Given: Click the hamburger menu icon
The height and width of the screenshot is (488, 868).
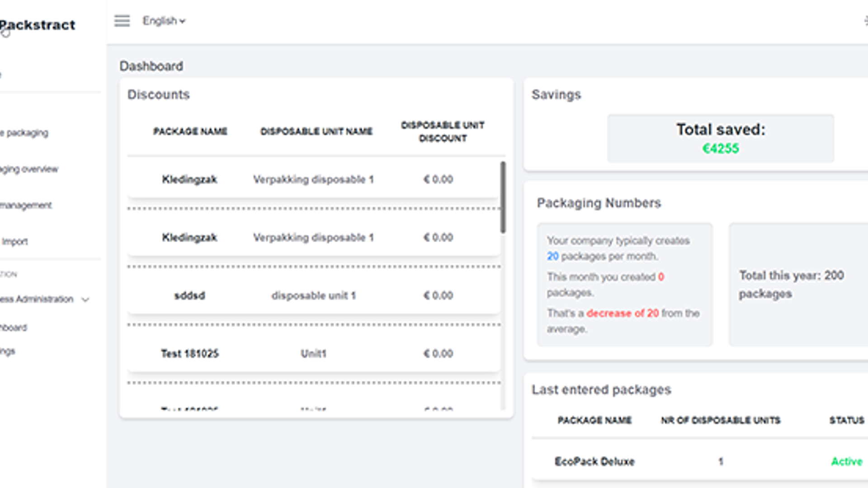Looking at the screenshot, I should pos(122,21).
